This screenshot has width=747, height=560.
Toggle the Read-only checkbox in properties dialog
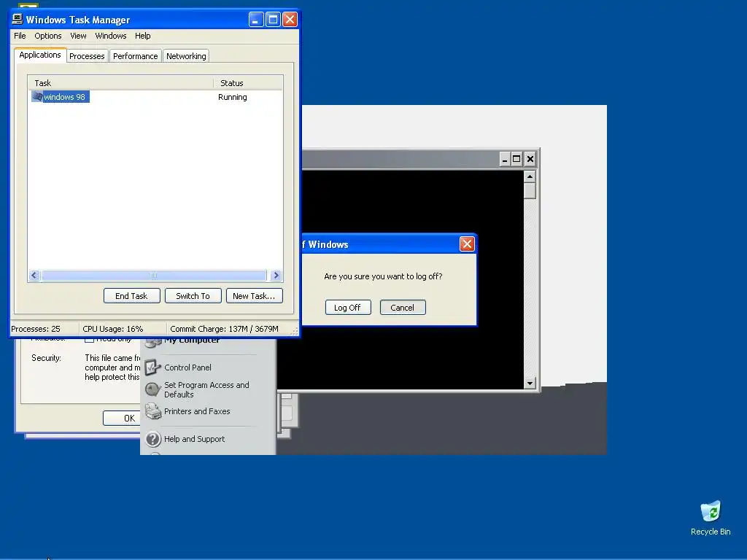[x=89, y=339]
